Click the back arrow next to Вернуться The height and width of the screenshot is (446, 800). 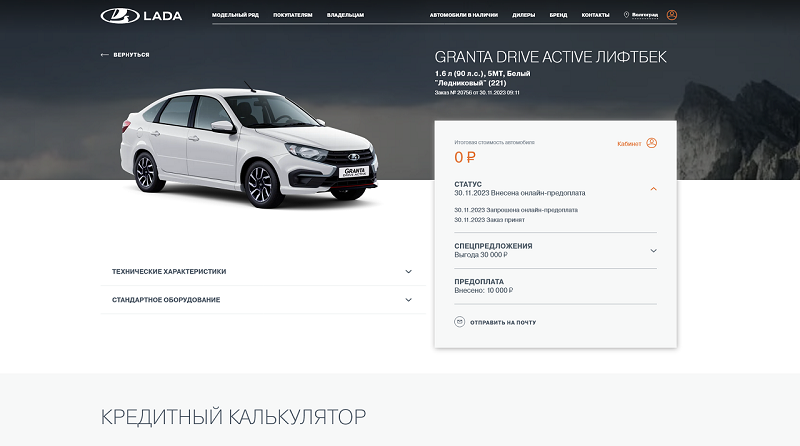(x=105, y=55)
